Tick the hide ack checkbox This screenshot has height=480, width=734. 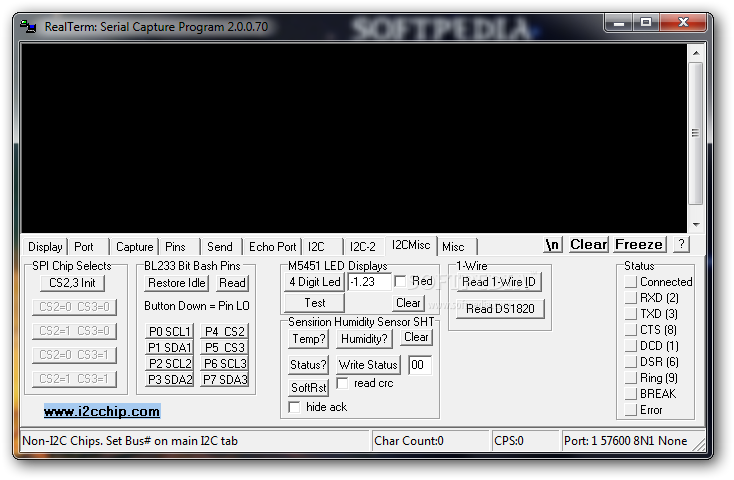pyautogui.click(x=294, y=407)
